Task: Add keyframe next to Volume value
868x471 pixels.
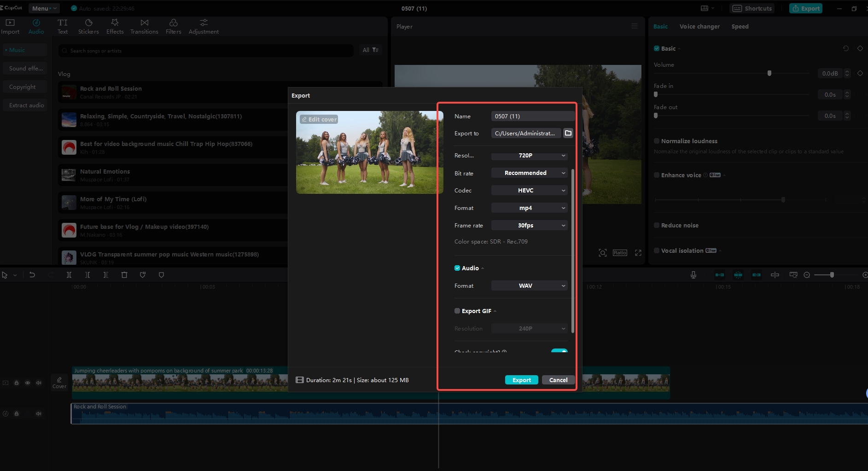Action: tap(860, 73)
